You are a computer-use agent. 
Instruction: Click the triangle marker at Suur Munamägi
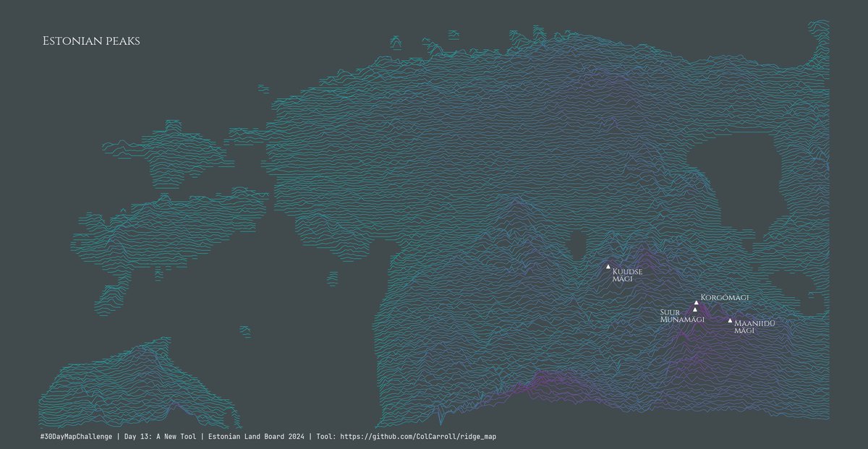[x=695, y=309]
